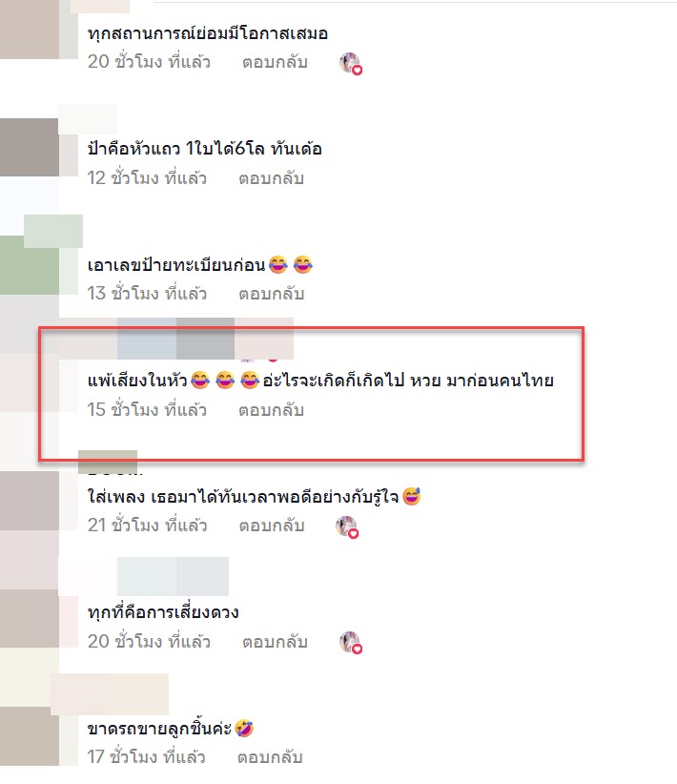Click the "13 ชั่วโมง ที่แล้ว" timestamp
Viewport: 677px width, 784px height.
[x=147, y=294]
